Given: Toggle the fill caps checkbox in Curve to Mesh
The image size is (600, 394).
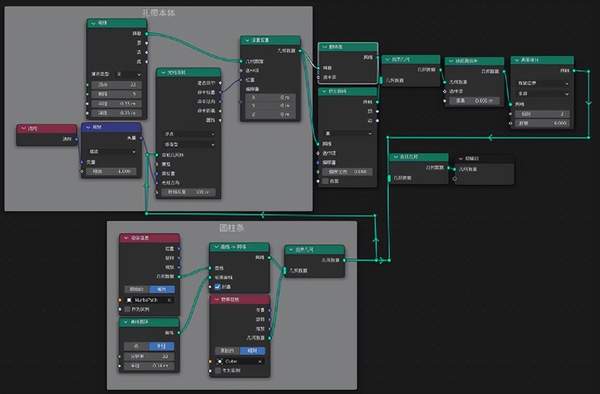Looking at the screenshot, I should click(x=217, y=287).
